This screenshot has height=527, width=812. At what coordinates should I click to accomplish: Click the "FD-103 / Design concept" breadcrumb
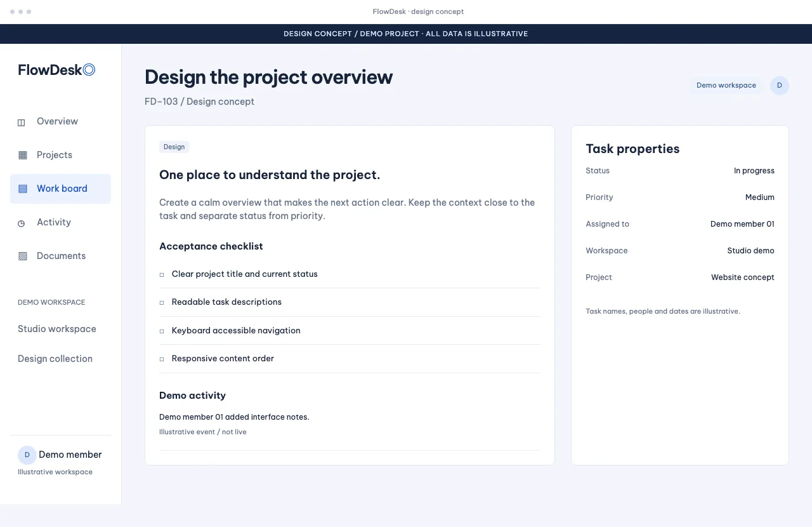coord(199,102)
